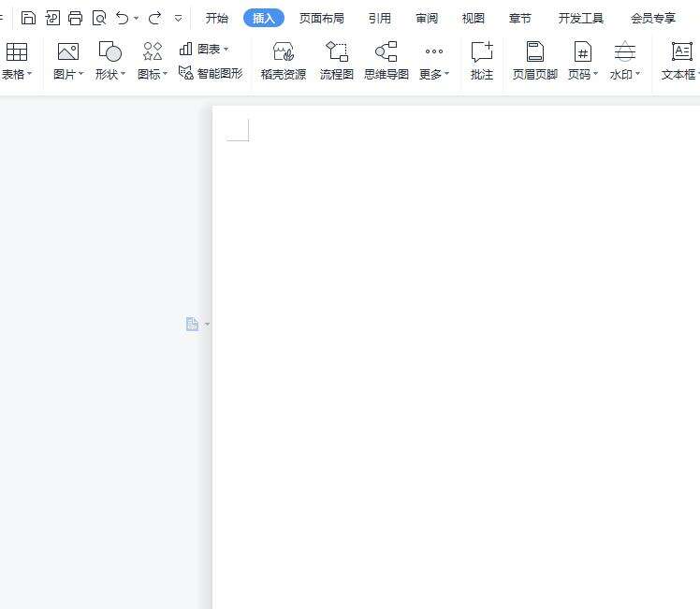Click inside the blank document page

tap(456, 357)
